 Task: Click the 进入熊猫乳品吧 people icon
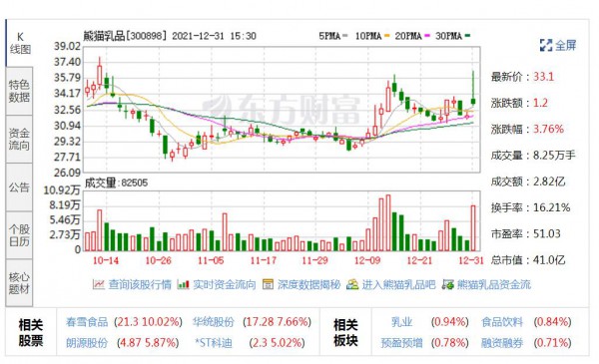coord(352,284)
